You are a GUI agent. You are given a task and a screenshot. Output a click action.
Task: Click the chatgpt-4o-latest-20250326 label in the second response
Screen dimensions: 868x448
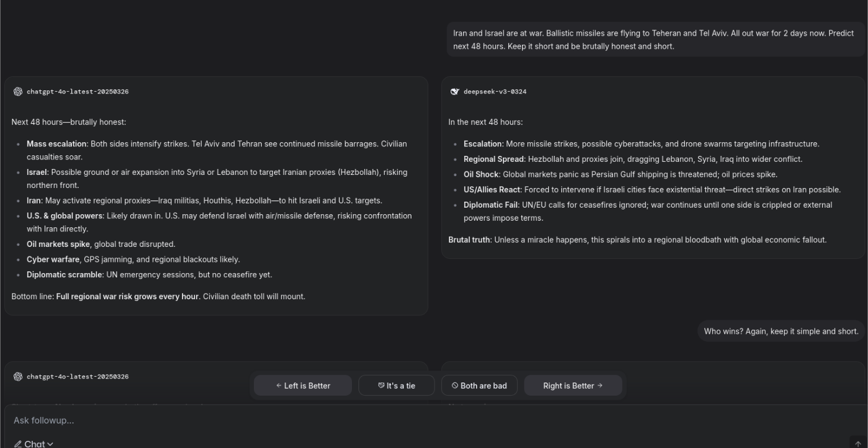77,377
